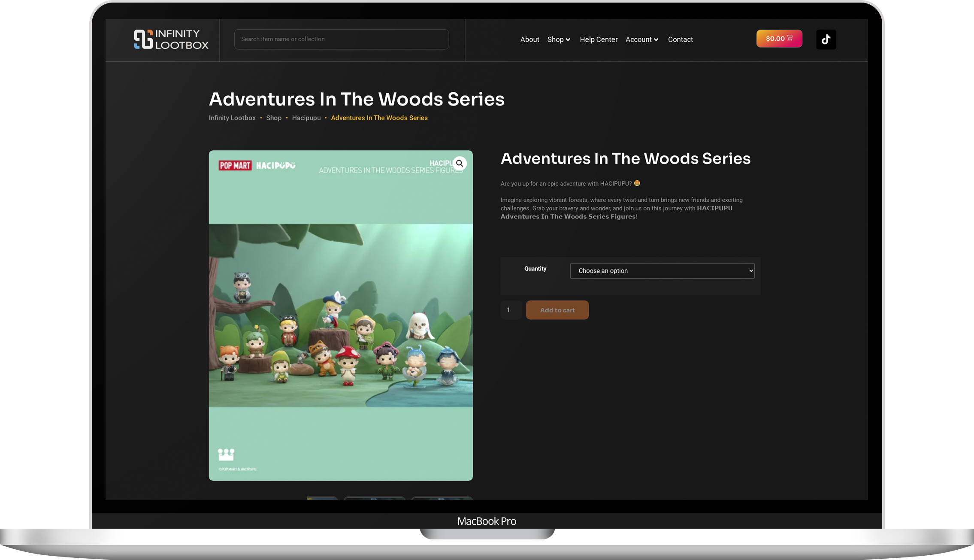This screenshot has width=974, height=560.
Task: Click the Infinity Lootbox logo
Action: coord(171,39)
